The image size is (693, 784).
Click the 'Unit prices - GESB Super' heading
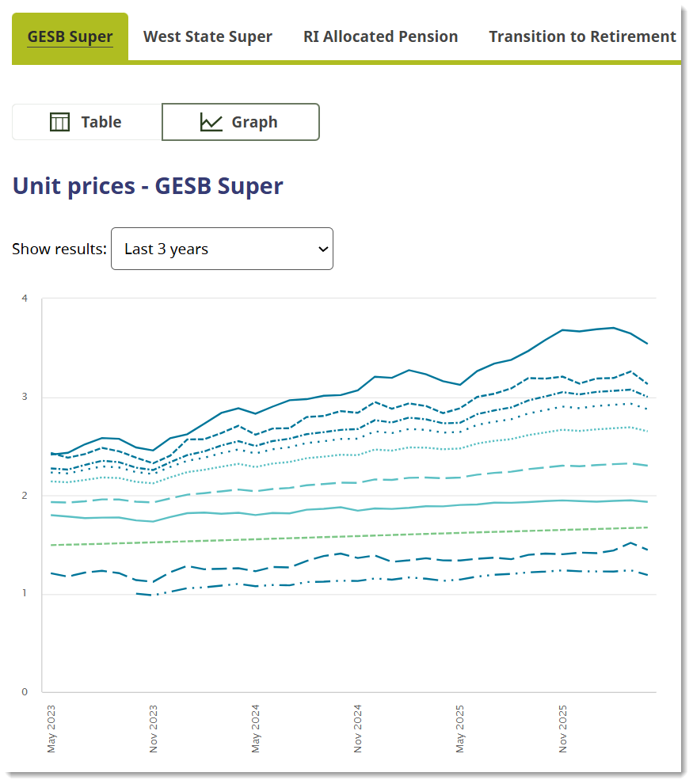point(148,187)
